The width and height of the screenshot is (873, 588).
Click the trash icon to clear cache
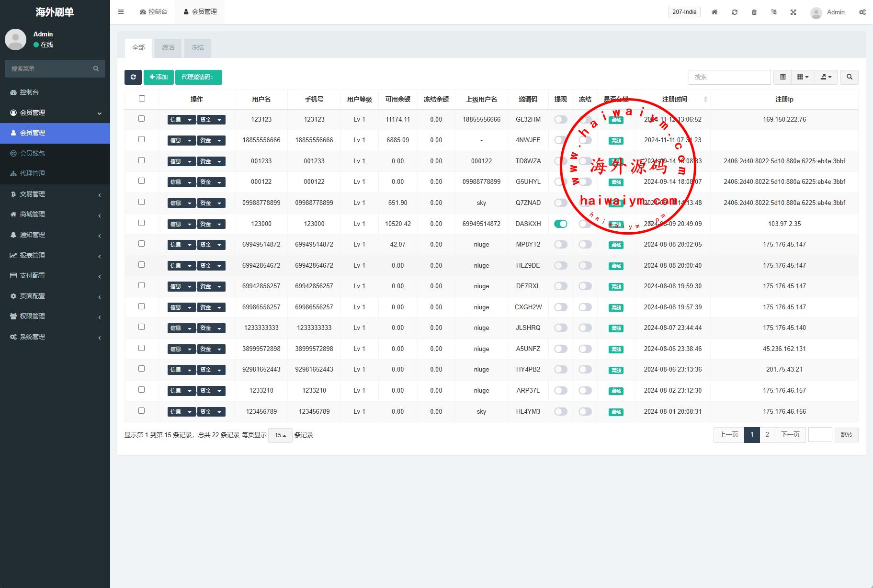pyautogui.click(x=754, y=12)
